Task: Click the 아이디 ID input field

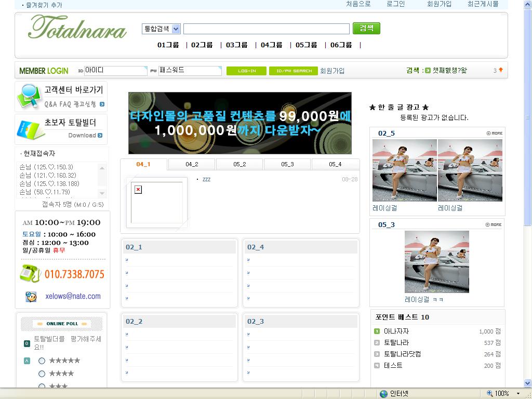Action: (x=115, y=71)
